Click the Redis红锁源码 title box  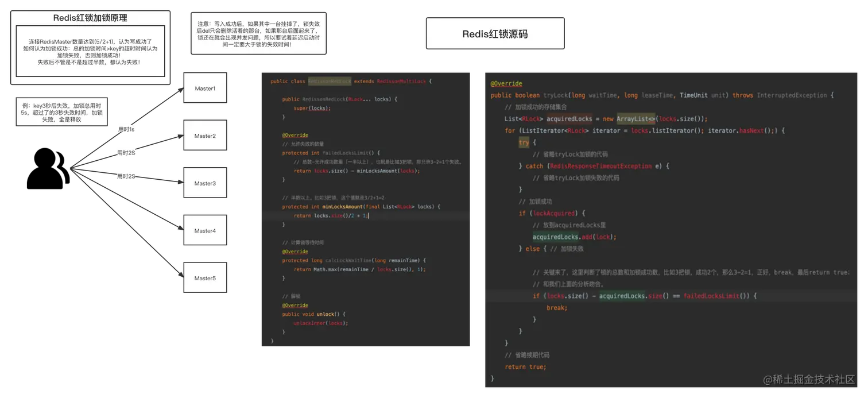pyautogui.click(x=495, y=33)
